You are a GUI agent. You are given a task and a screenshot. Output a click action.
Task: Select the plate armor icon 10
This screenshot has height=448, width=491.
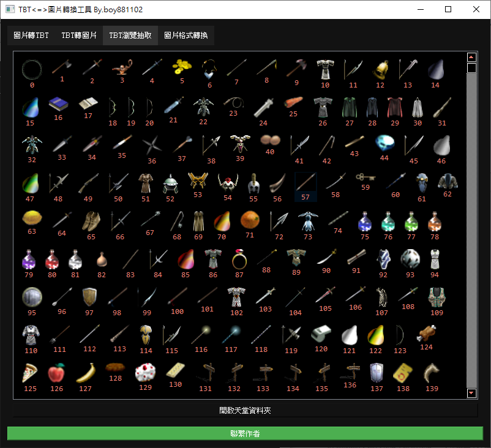coord(325,69)
